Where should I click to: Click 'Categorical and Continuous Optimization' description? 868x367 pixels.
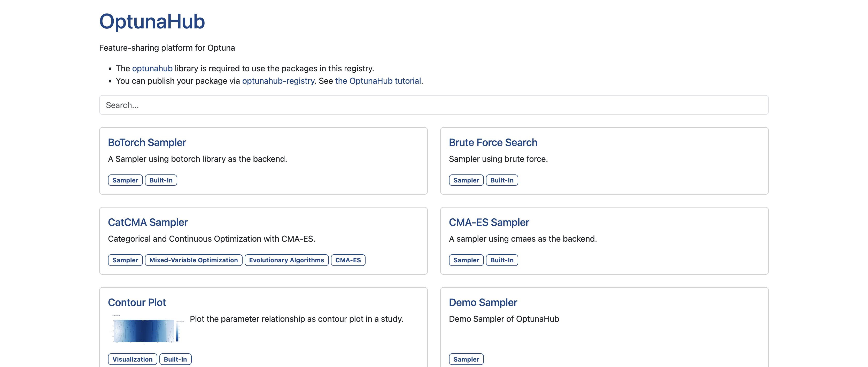click(212, 239)
